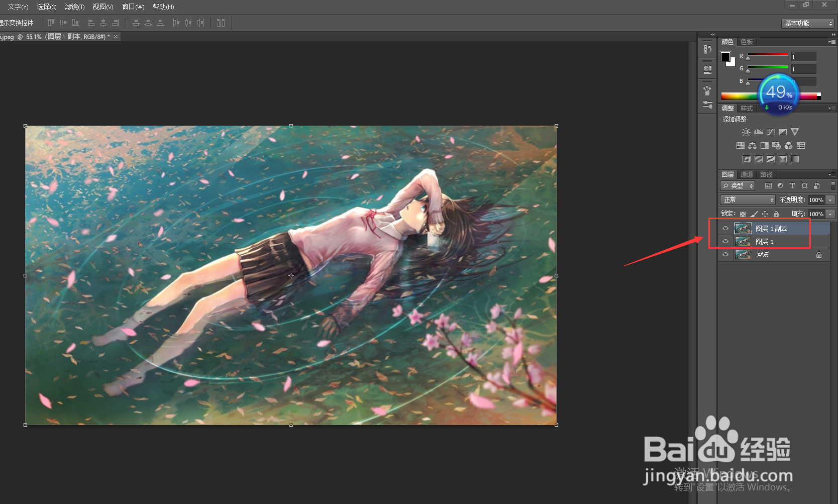This screenshot has height=504, width=838.
Task: Add a Levels adjustment
Action: click(x=759, y=132)
